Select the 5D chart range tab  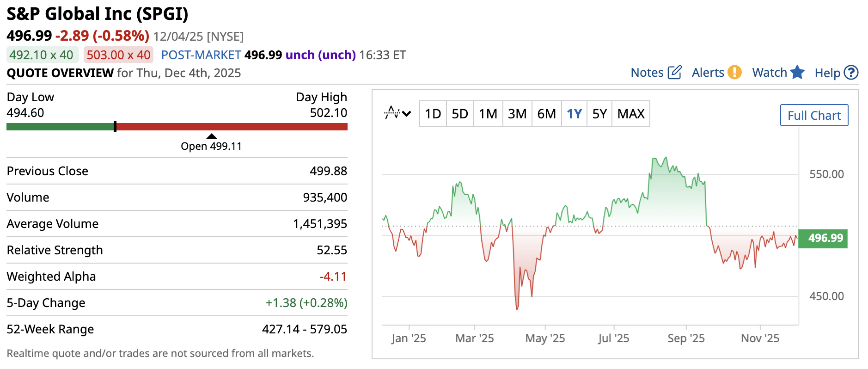[x=460, y=114]
